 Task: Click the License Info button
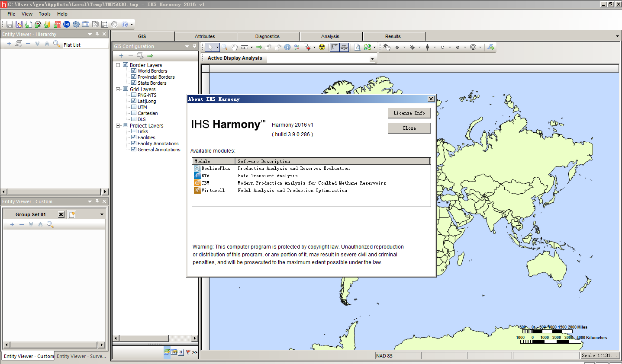[409, 113]
